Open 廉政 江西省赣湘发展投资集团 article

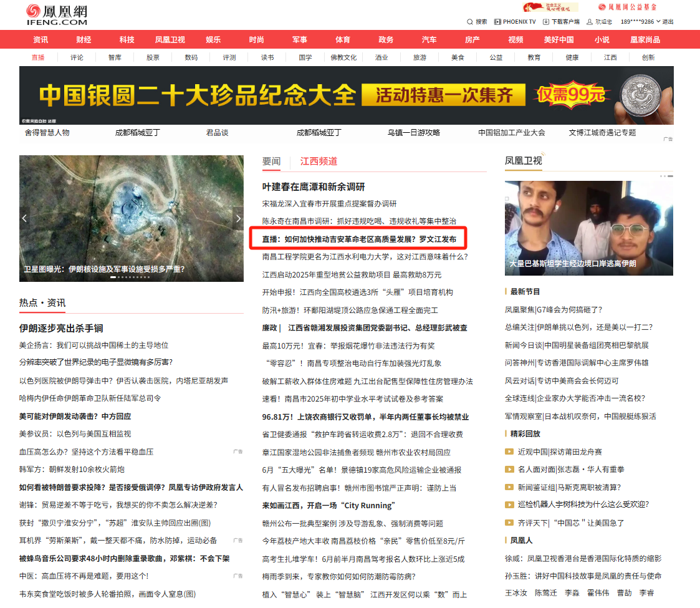click(364, 328)
